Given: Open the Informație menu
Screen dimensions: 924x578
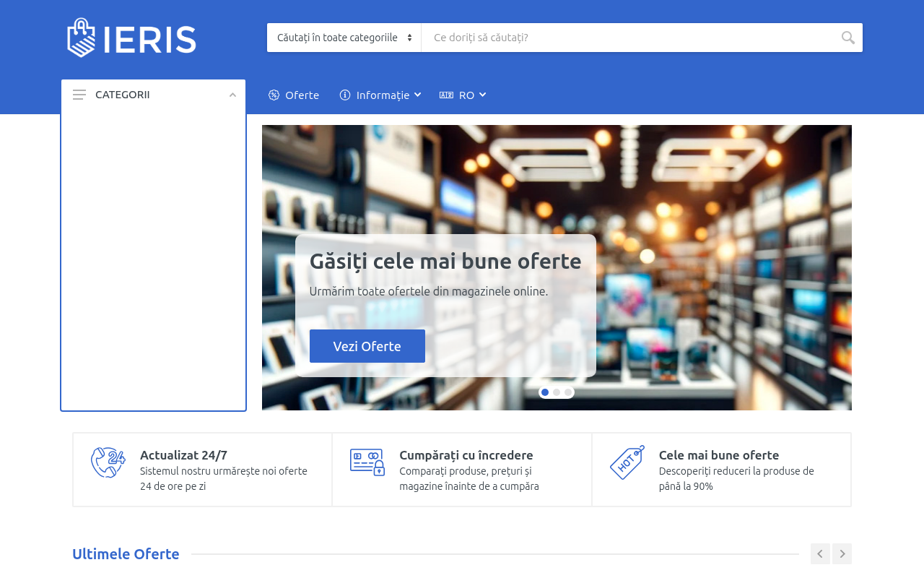Looking at the screenshot, I should [380, 95].
